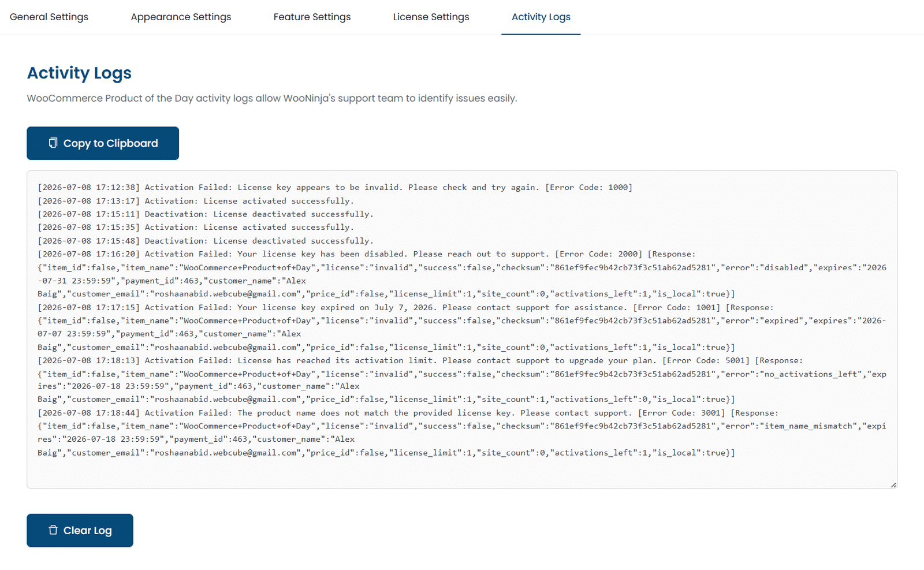Image resolution: width=924 pixels, height=570 pixels.
Task: Open the License Settings tab
Action: click(x=431, y=17)
